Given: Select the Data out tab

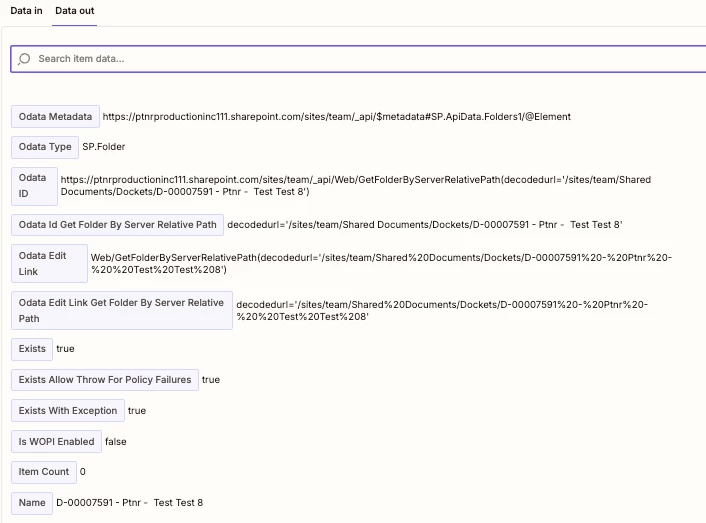Looking at the screenshot, I should click(75, 11).
